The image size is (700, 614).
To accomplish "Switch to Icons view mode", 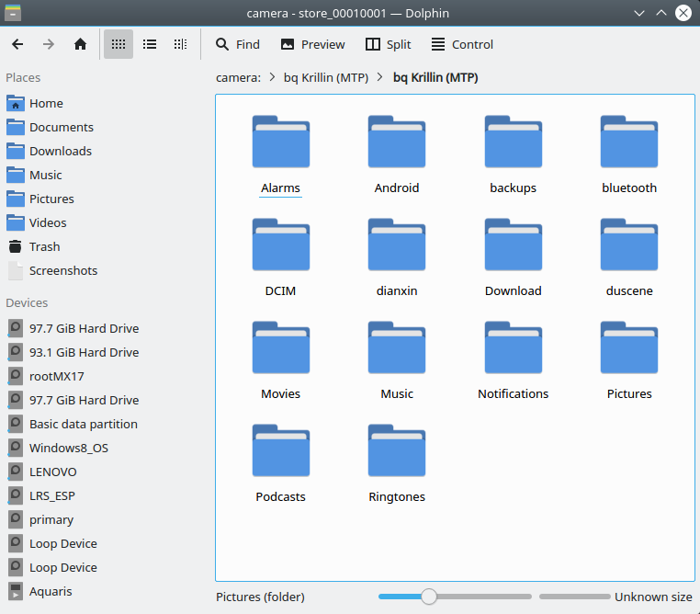I will pos(118,44).
